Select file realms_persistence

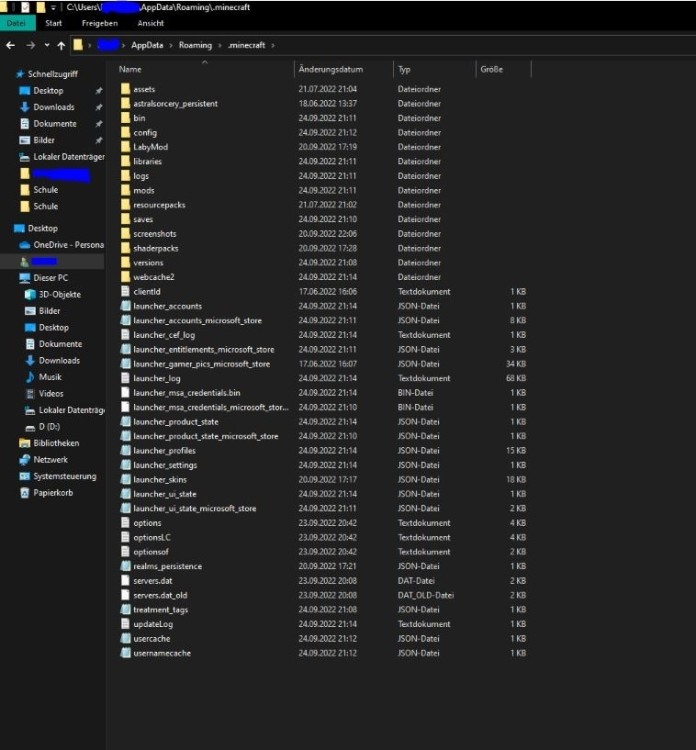pyautogui.click(x=167, y=566)
